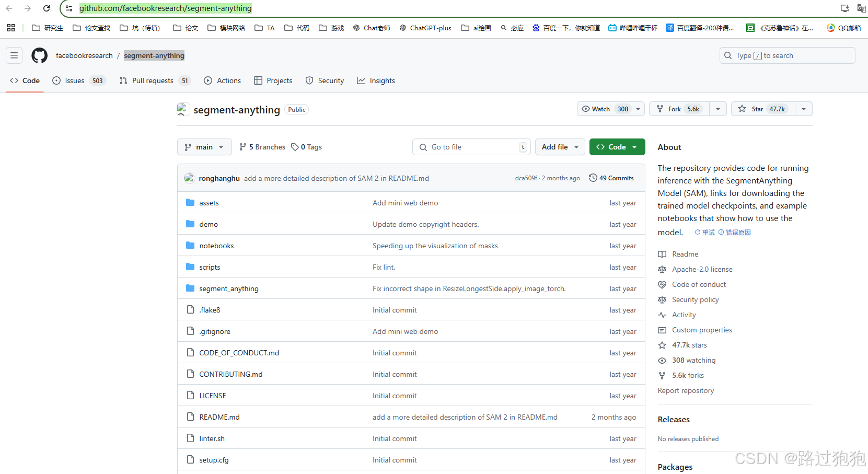Open the 5 Branches link
The height and width of the screenshot is (474, 868).
[x=262, y=147]
